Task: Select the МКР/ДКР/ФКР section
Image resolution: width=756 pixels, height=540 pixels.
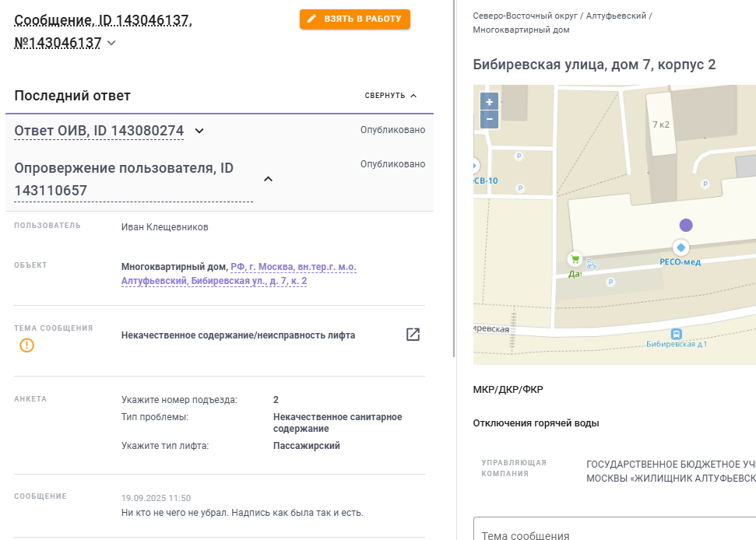Action: (x=508, y=389)
